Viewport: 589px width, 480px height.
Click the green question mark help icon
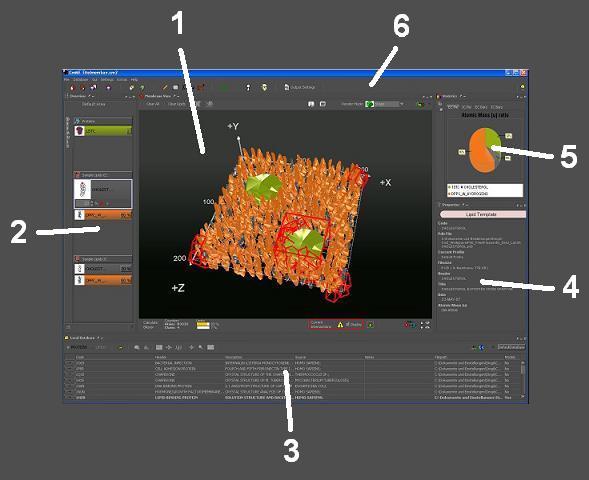(x=143, y=88)
